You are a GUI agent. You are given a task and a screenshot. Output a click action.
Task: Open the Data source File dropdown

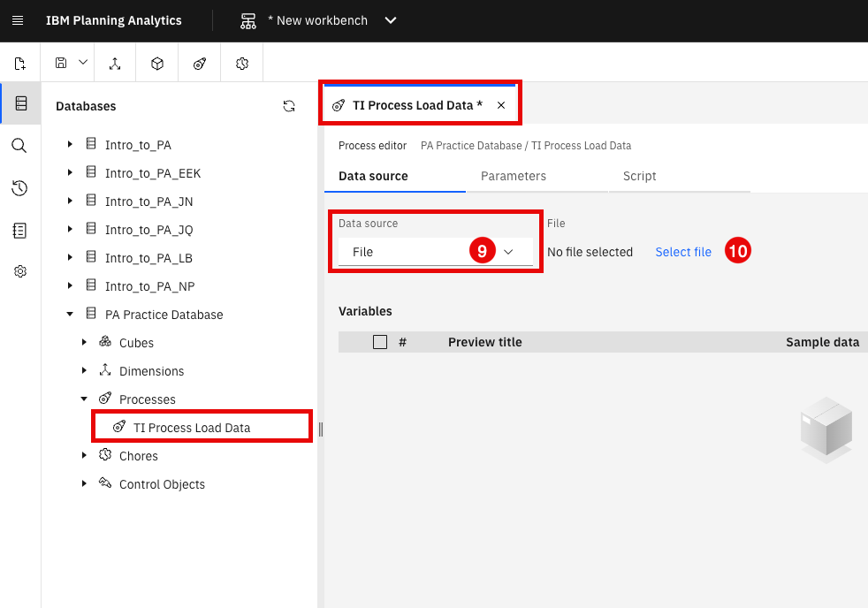(436, 252)
